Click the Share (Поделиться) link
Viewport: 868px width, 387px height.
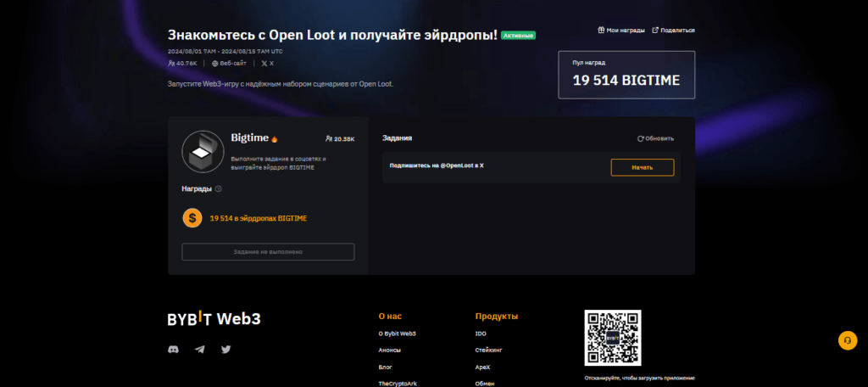click(x=673, y=31)
